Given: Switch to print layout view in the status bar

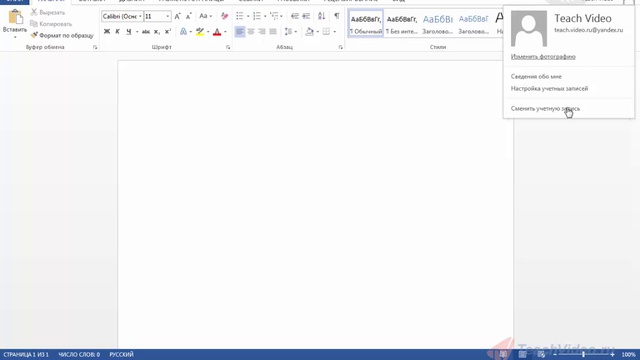Looking at the screenshot, I should tap(522, 355).
